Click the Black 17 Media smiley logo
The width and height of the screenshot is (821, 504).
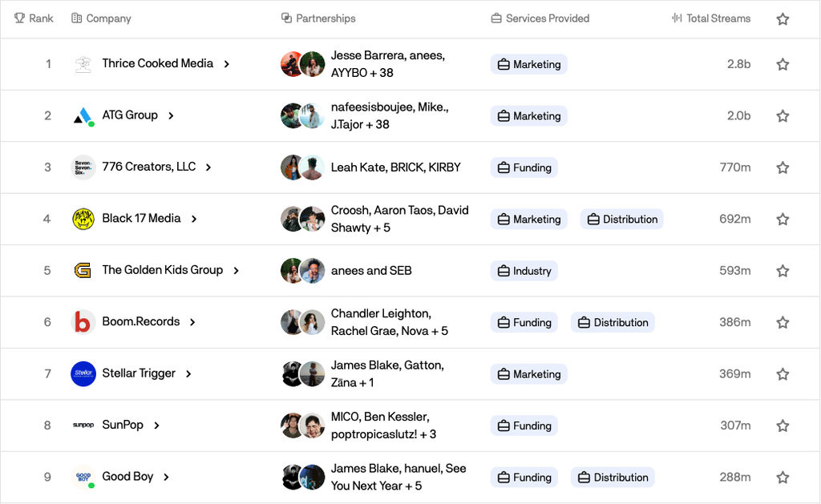pyautogui.click(x=83, y=219)
